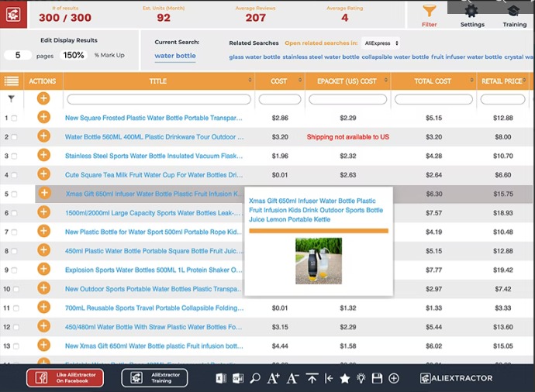Export results to CSV icon
This screenshot has height=392, width=535.
[238, 378]
